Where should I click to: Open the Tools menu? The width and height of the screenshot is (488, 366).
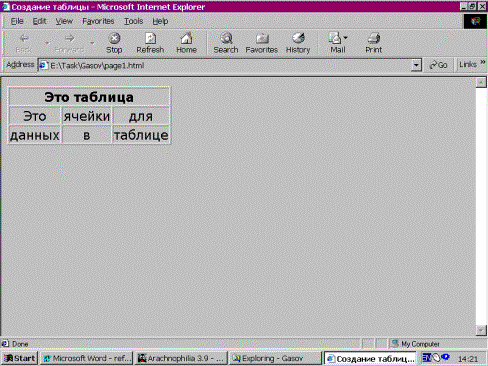(133, 21)
